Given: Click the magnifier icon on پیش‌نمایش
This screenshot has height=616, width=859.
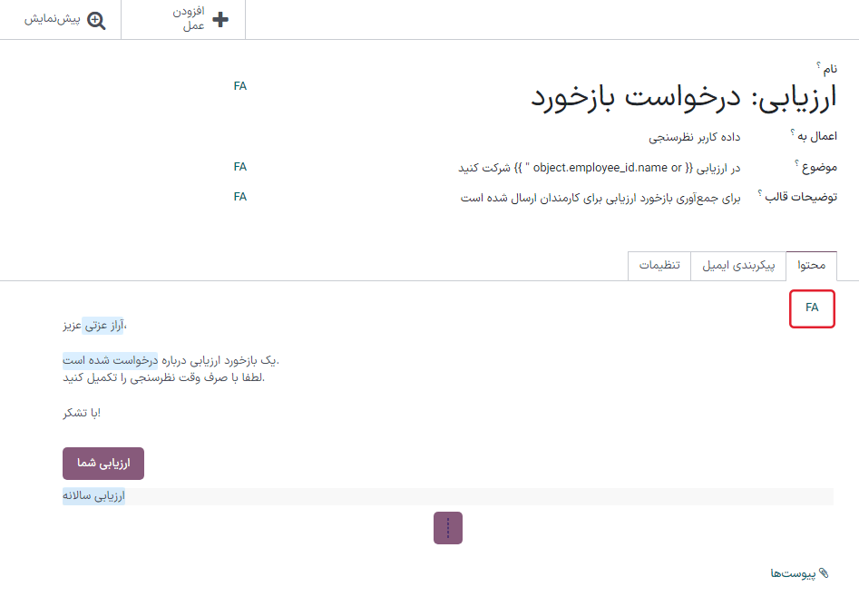Looking at the screenshot, I should [x=98, y=19].
